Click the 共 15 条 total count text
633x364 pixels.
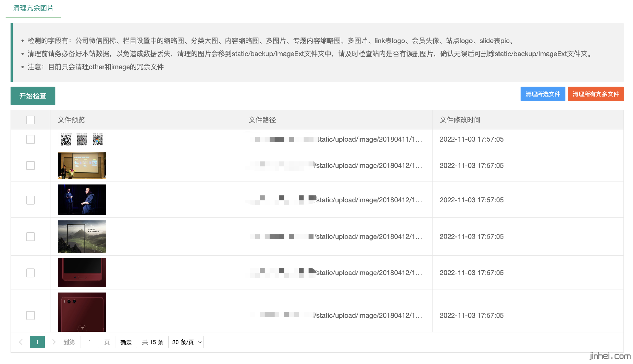pos(153,342)
